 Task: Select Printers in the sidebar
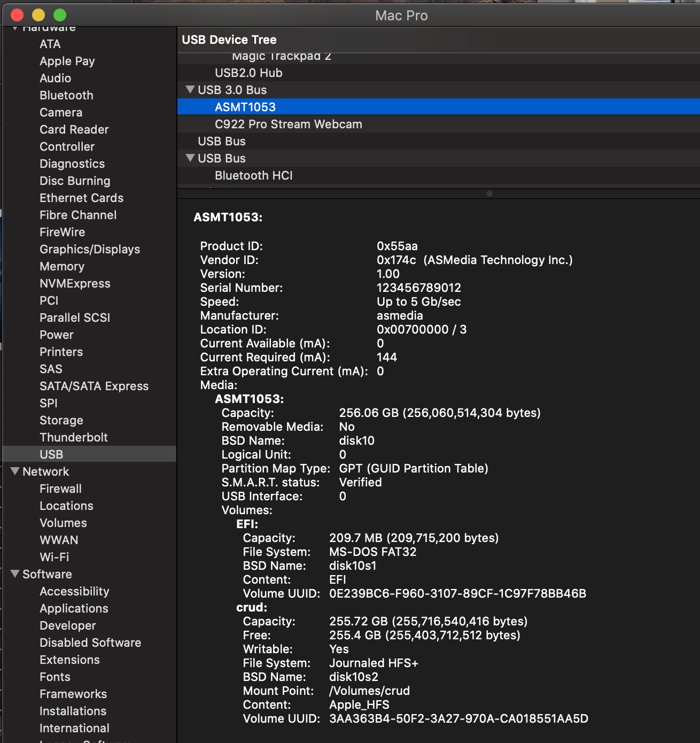(x=61, y=352)
